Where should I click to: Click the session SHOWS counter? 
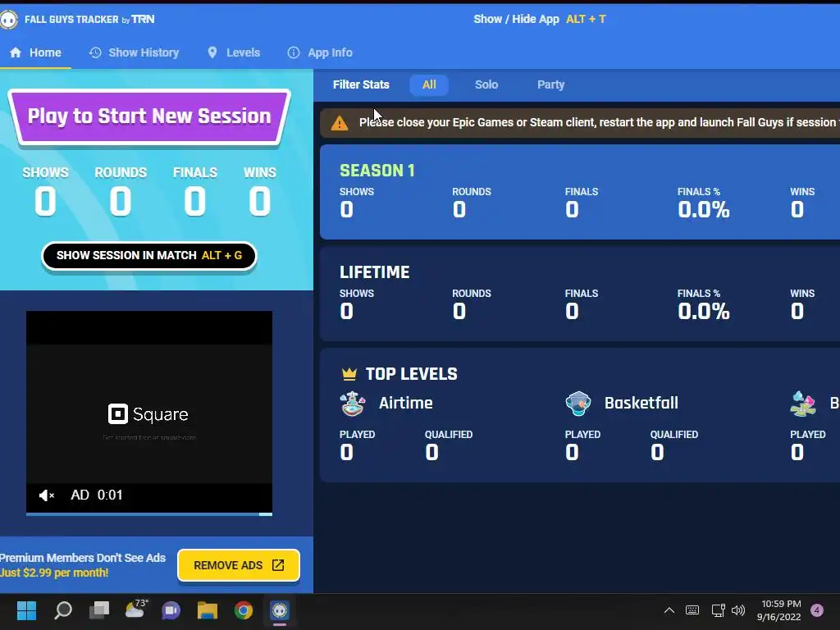(46, 191)
